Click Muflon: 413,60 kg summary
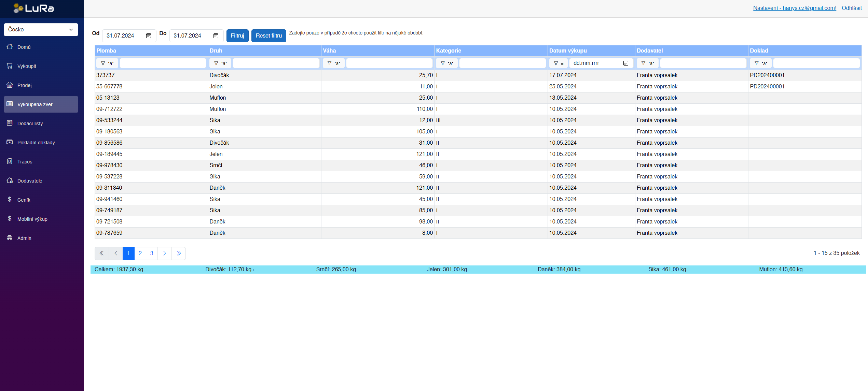 tap(781, 270)
